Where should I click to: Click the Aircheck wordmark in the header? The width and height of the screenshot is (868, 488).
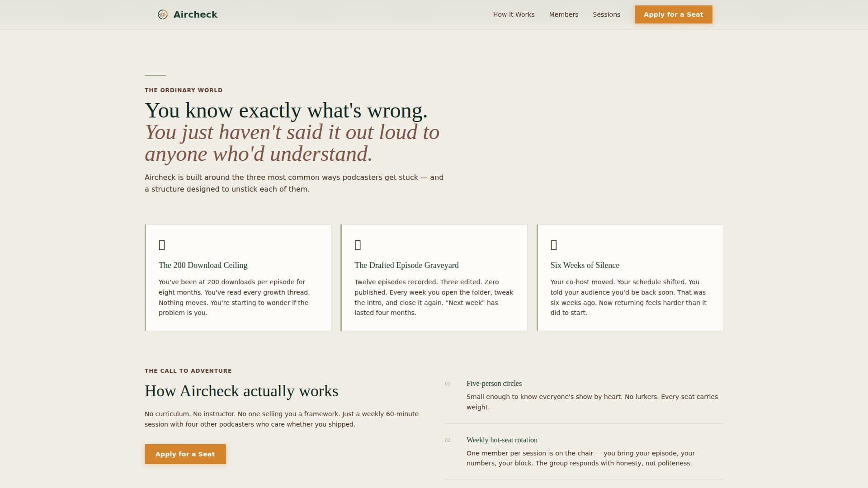[x=195, y=14]
